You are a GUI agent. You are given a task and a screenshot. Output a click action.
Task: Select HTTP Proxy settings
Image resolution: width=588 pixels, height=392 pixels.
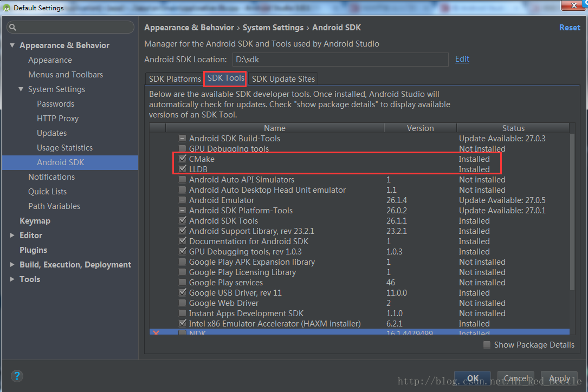(58, 119)
